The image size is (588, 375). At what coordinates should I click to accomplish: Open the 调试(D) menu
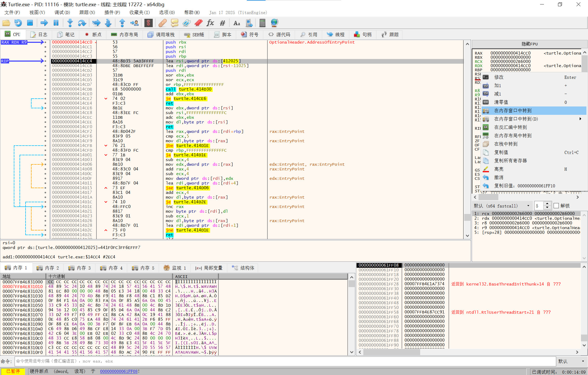[x=62, y=13]
